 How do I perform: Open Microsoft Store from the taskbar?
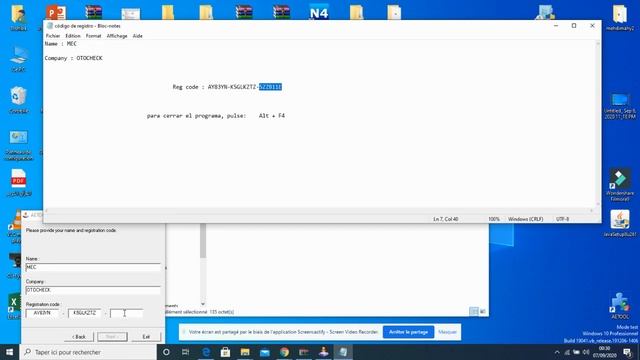pyautogui.click(x=225, y=352)
